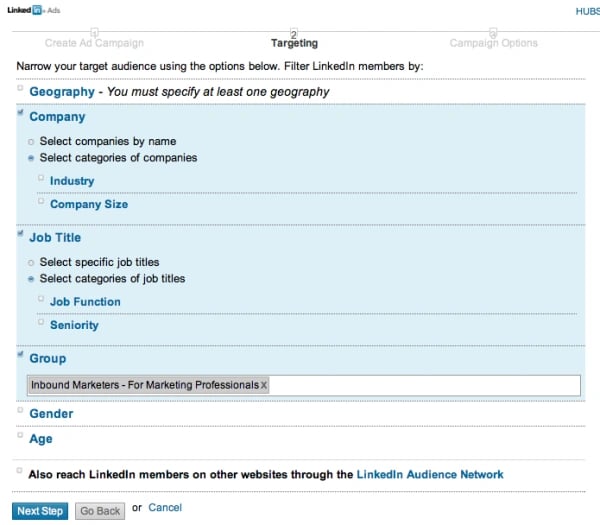Click the LinkedIn Ads logo

[28, 10]
